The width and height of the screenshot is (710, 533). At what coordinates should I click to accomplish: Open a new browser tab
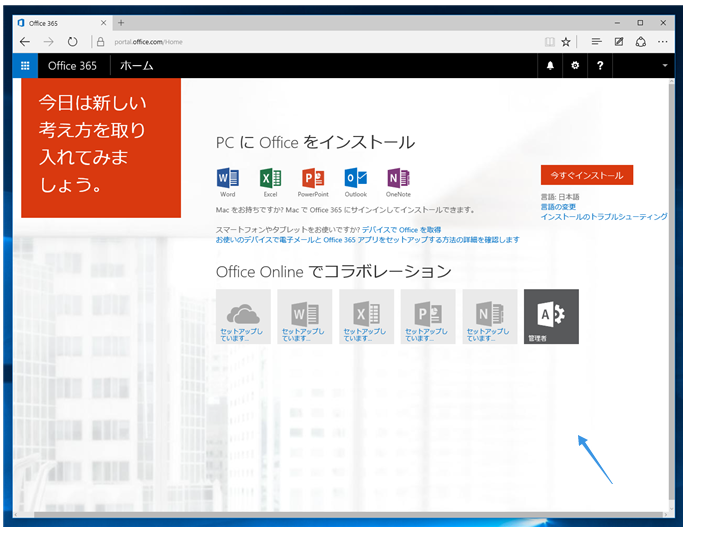click(121, 23)
